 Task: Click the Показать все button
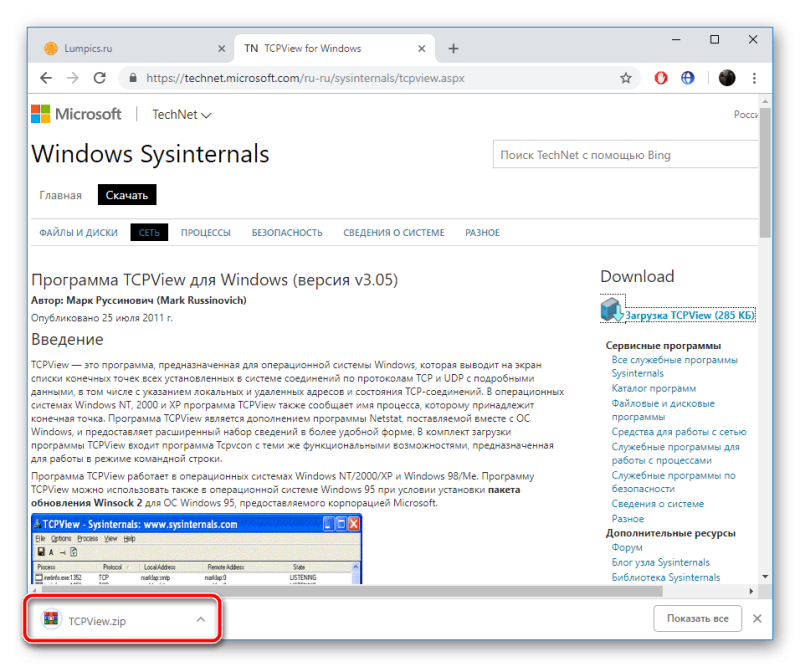tap(697, 619)
